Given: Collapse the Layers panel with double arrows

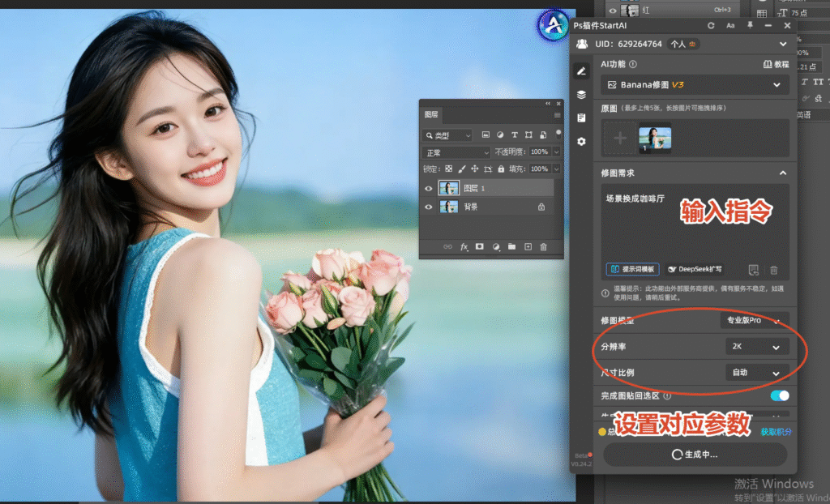Looking at the screenshot, I should (x=548, y=104).
